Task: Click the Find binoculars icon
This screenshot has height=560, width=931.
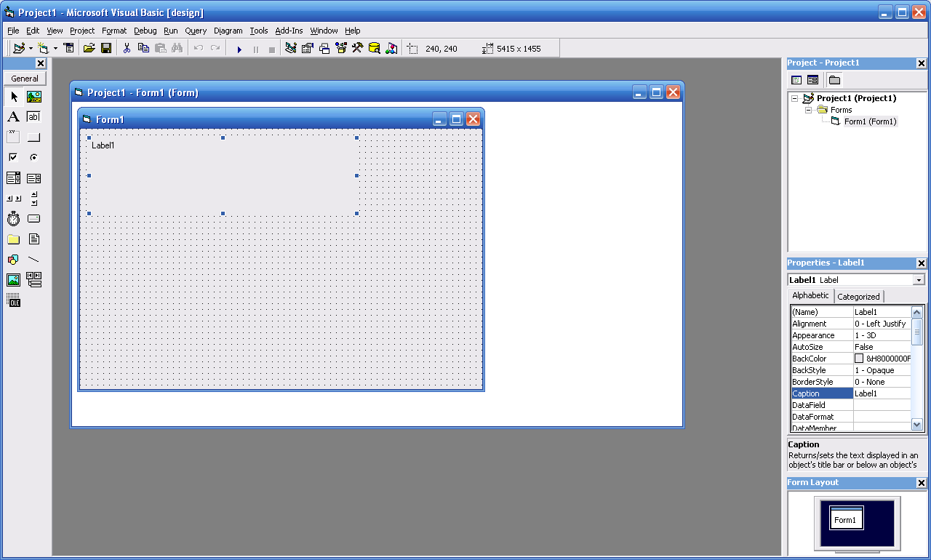Action: [x=177, y=49]
